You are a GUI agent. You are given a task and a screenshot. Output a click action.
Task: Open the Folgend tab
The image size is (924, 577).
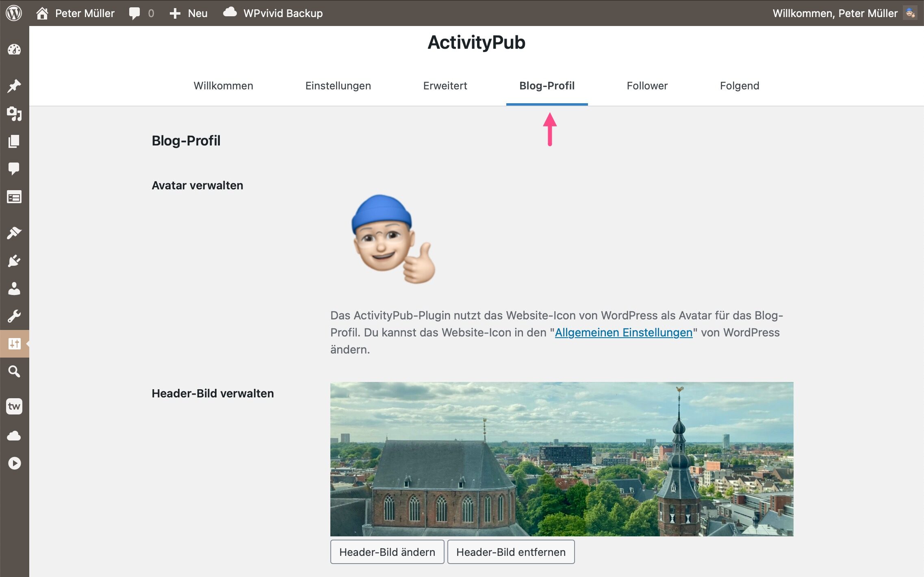740,86
